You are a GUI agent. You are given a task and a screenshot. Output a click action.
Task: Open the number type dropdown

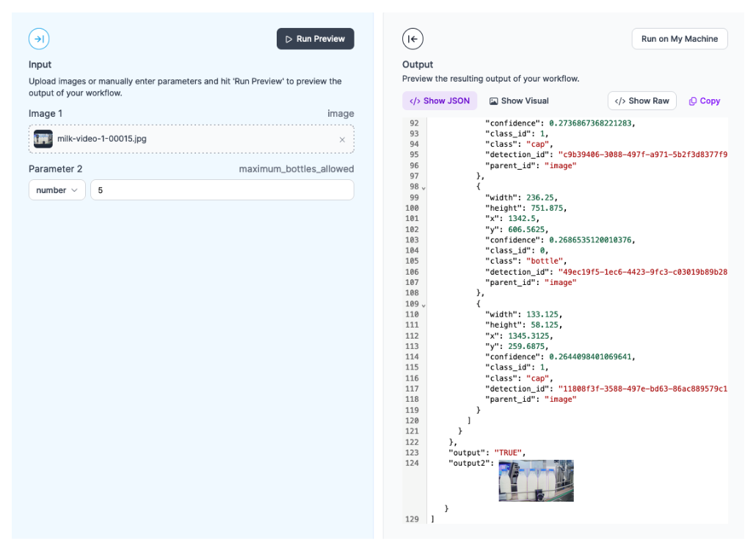tap(57, 190)
